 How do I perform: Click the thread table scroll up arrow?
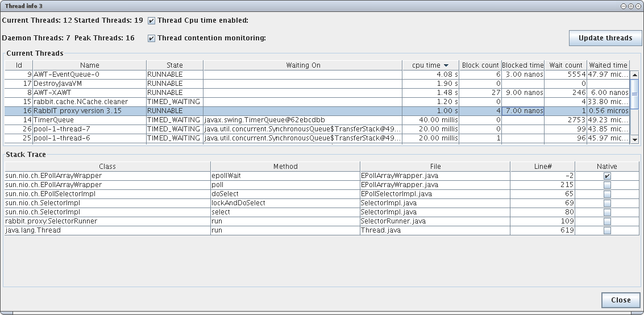tap(634, 74)
